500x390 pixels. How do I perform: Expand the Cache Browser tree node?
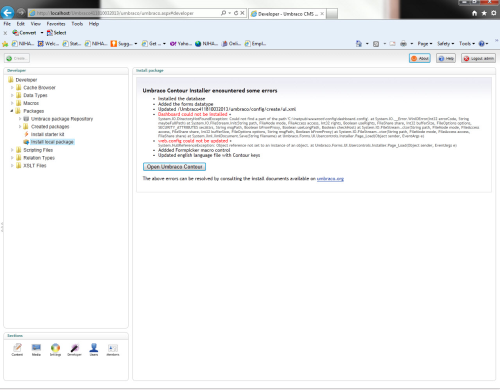(x=12, y=88)
